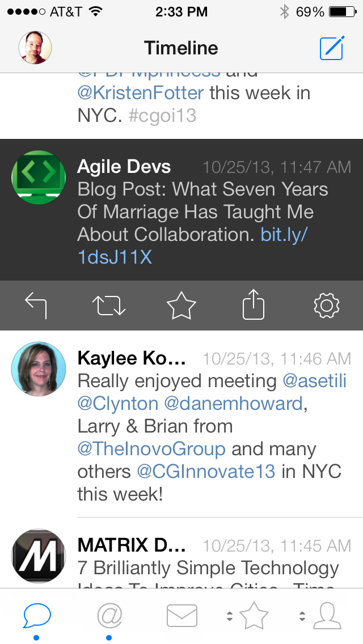Open share sheet for selected tweet
The image size is (363, 644).
pyautogui.click(x=254, y=305)
